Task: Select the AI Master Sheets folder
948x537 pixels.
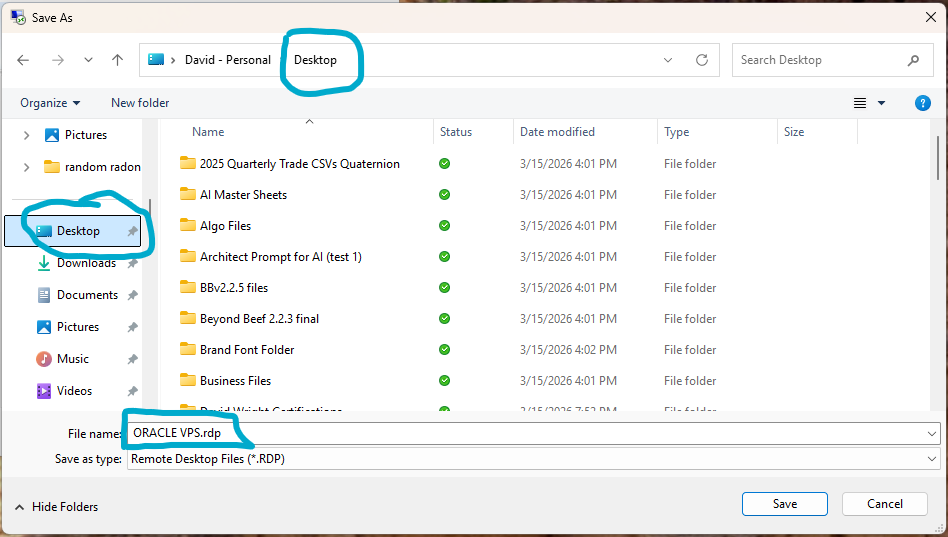Action: [x=243, y=195]
